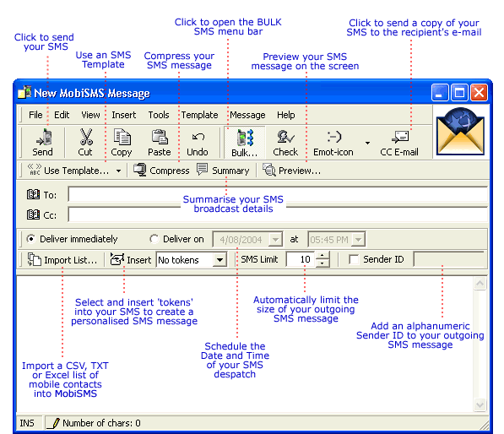Image resolution: width=504 pixels, height=434 pixels.
Task: Enable the Sender ID checkbox
Action: click(354, 259)
